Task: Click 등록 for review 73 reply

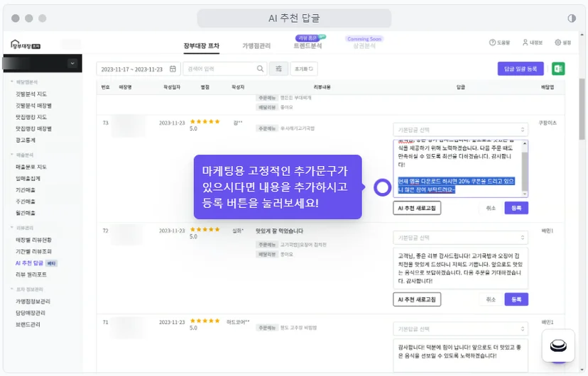Action: click(516, 208)
